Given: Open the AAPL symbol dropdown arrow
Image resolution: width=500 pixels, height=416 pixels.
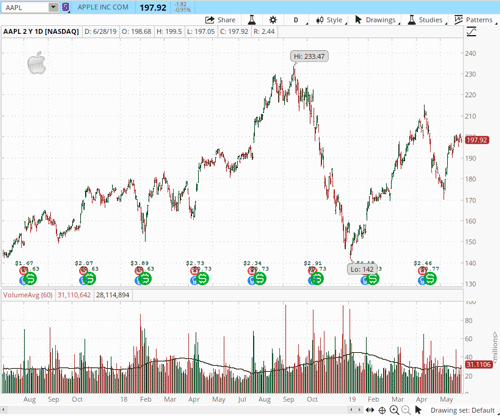Looking at the screenshot, I should tap(53, 7).
